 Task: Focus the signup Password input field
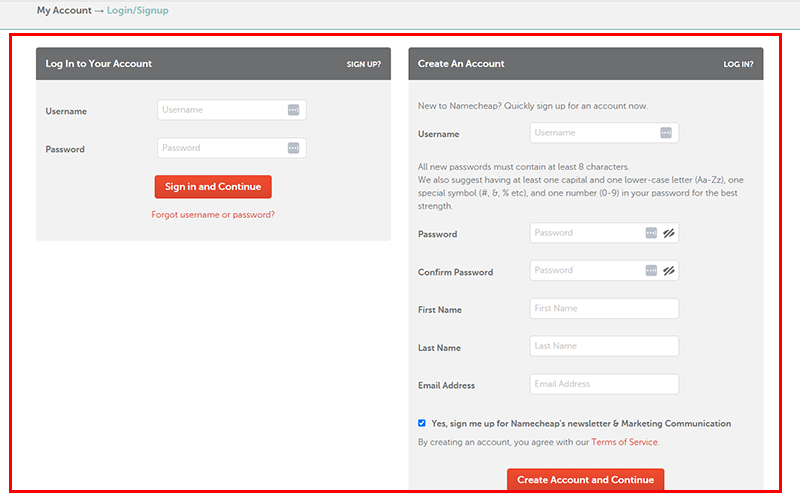click(604, 233)
